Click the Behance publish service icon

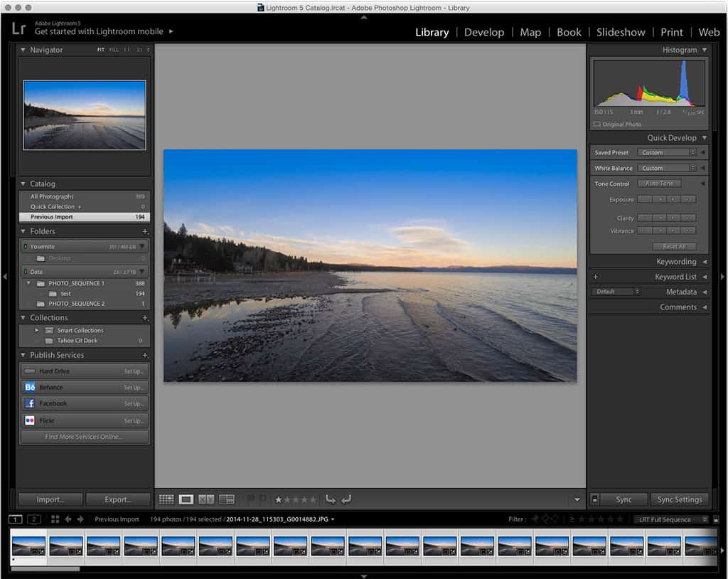tap(30, 388)
